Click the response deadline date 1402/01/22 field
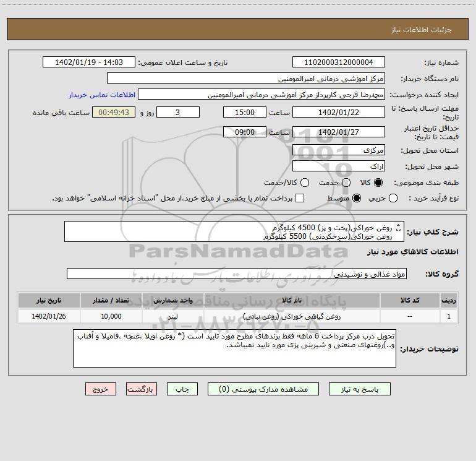This screenshot has height=461, width=476. point(339,112)
